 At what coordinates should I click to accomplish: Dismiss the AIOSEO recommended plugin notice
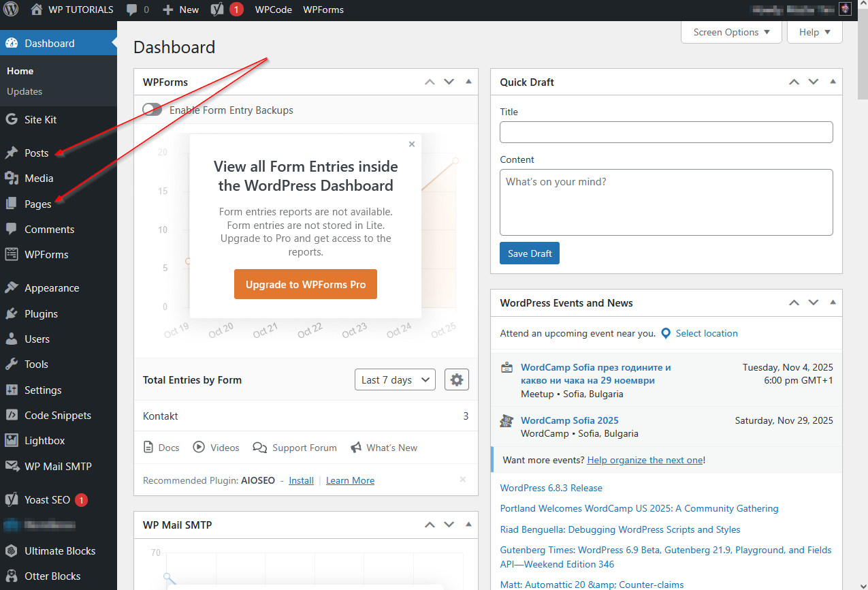click(x=463, y=480)
